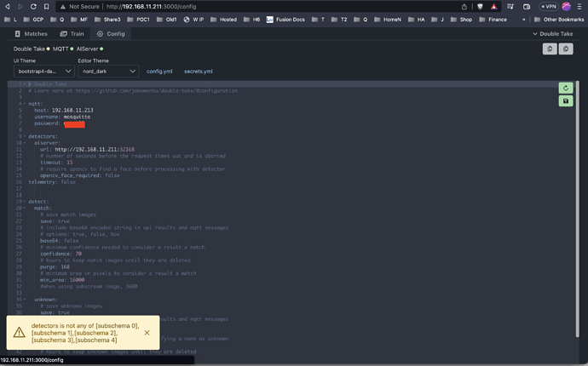The height and width of the screenshot is (366, 588).
Task: Open the Hosted bookmarks folder
Action: pyautogui.click(x=223, y=20)
